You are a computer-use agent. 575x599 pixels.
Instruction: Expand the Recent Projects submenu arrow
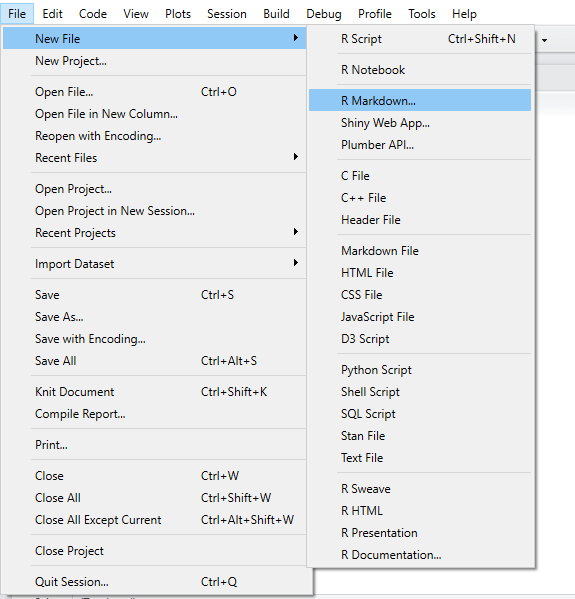pyautogui.click(x=295, y=232)
